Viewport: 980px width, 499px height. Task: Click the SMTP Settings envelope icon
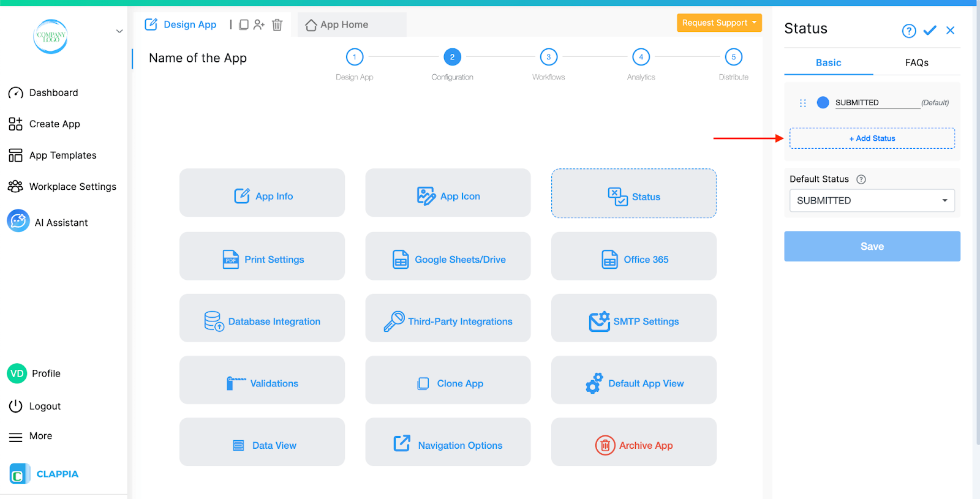600,321
